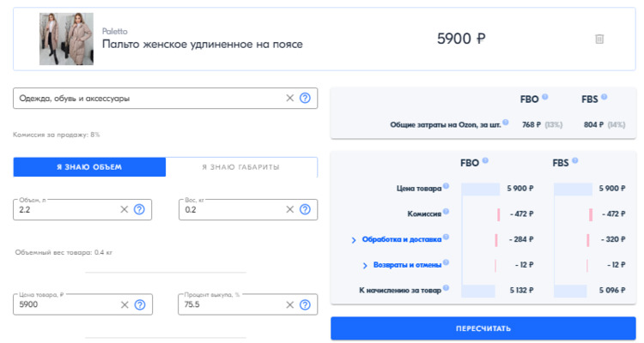644x343 pixels.
Task: Click the 'Пересчитать' button
Action: pyautogui.click(x=483, y=328)
